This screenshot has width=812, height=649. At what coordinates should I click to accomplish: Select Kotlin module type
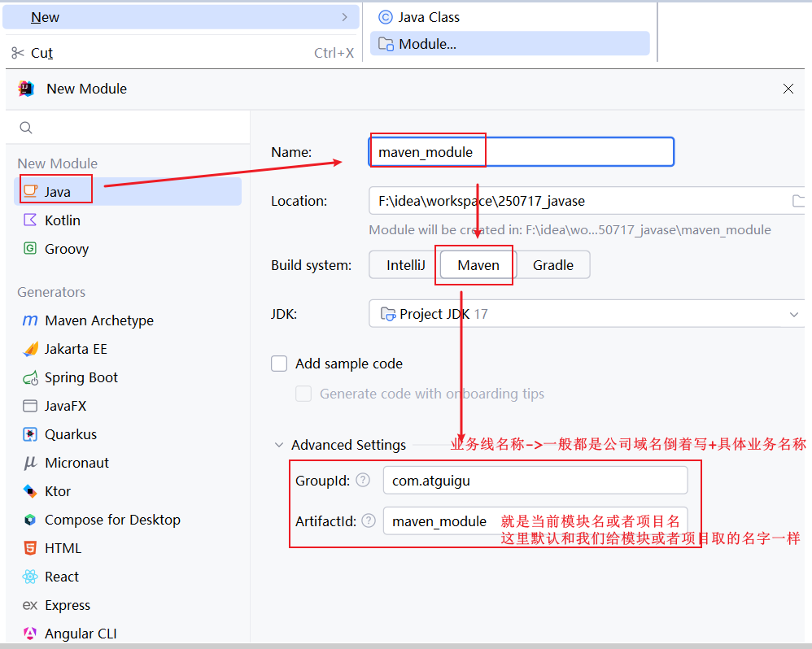(128, 220)
